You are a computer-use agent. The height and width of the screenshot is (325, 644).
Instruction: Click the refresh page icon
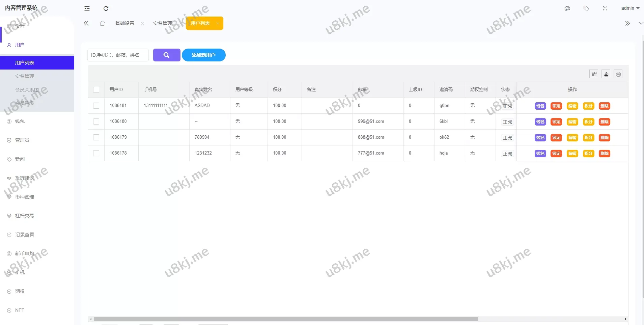tap(106, 8)
